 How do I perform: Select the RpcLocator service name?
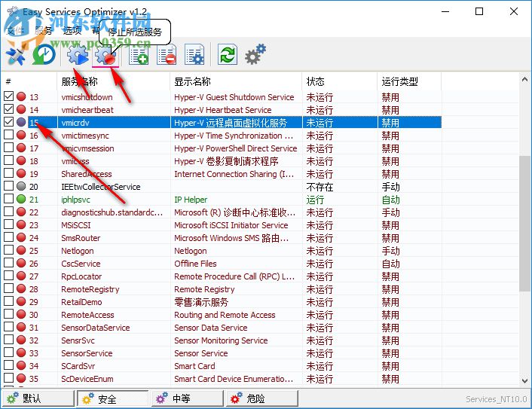[81, 276]
